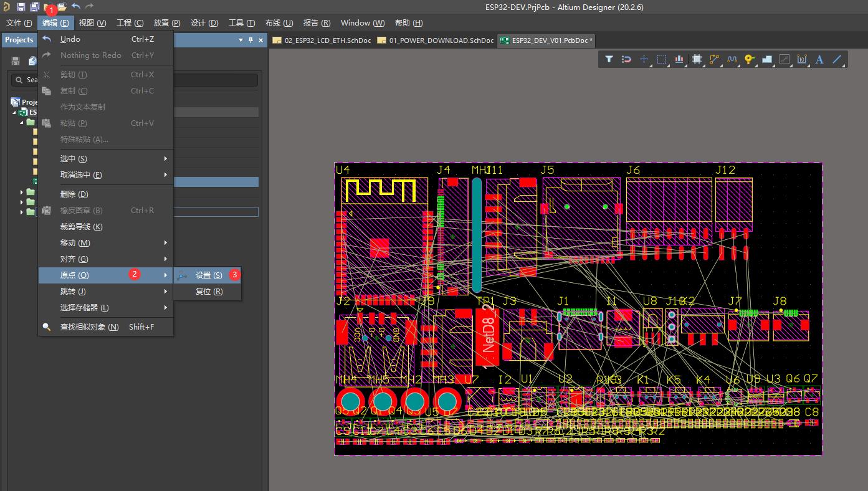Select the interactive length tuning tool
The height and width of the screenshot is (491, 868).
click(x=732, y=59)
